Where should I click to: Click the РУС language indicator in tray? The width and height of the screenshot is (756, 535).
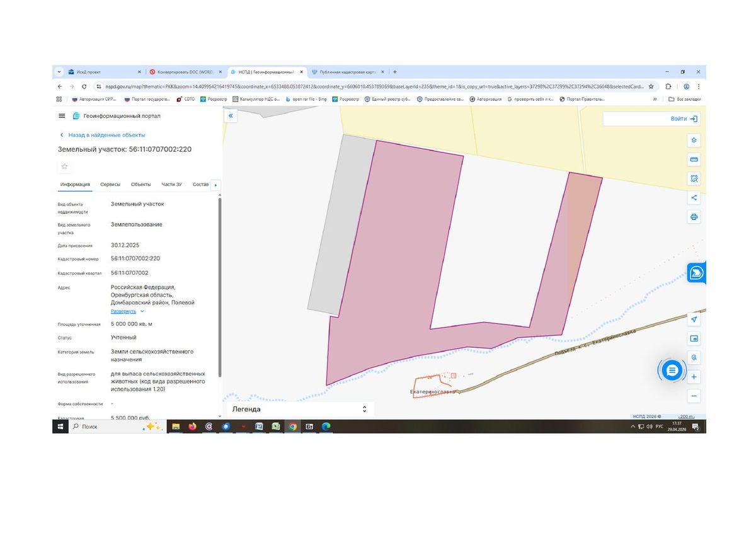[660, 427]
